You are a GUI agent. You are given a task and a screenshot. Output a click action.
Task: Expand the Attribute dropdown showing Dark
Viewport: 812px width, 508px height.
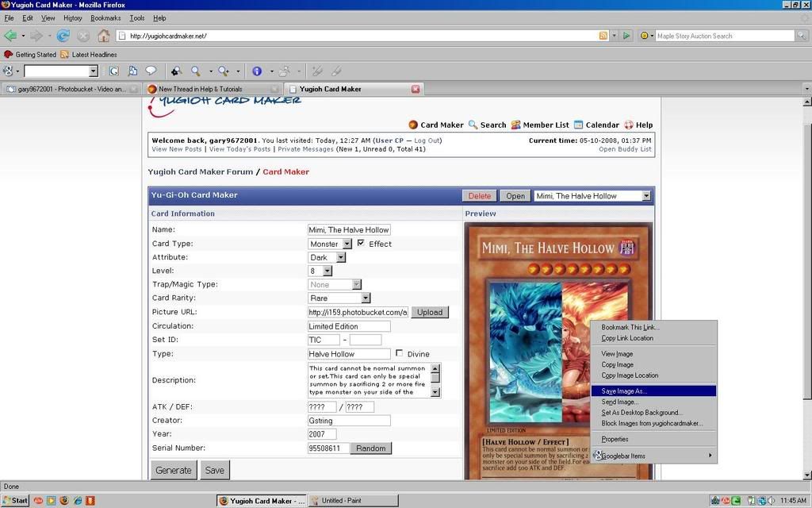click(341, 257)
